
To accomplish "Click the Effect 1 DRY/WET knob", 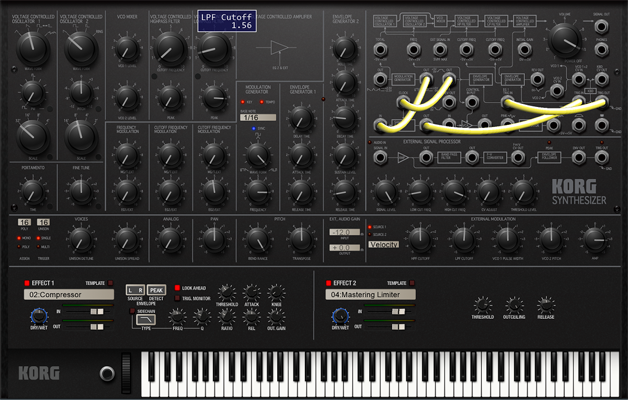I will 39,316.
